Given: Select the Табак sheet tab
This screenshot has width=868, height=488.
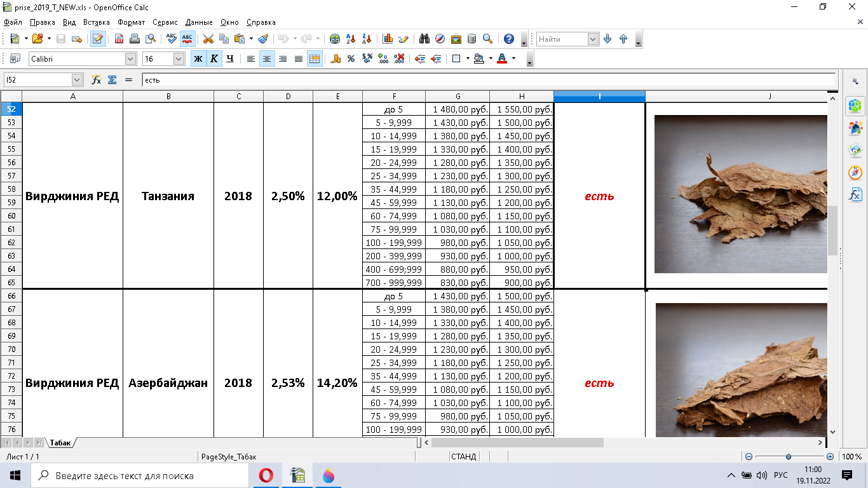Looking at the screenshot, I should pyautogui.click(x=60, y=442).
